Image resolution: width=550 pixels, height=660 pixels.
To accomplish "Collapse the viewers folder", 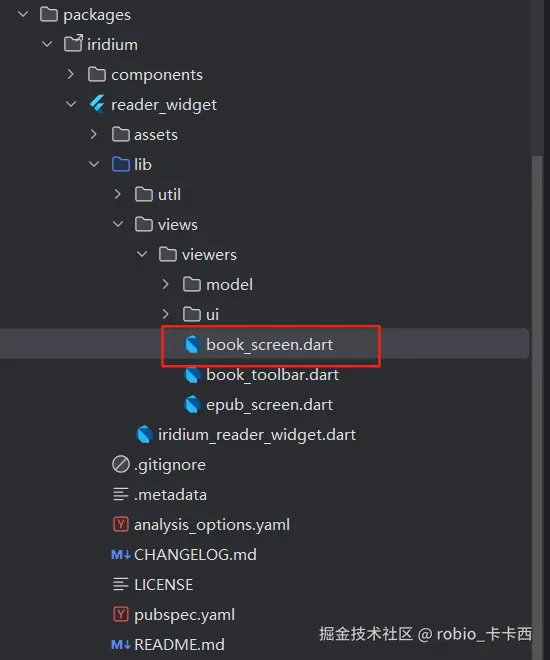I will (142, 254).
